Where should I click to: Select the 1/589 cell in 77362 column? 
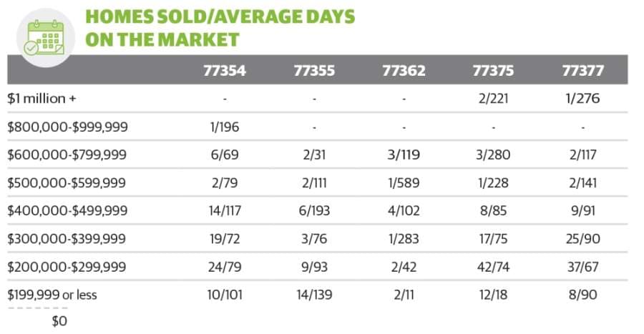click(404, 182)
